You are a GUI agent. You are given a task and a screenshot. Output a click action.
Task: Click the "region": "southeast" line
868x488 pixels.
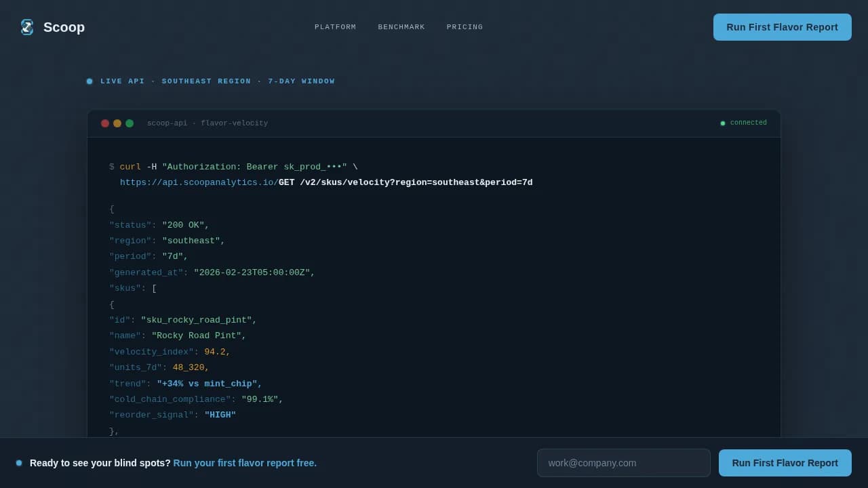pos(167,241)
